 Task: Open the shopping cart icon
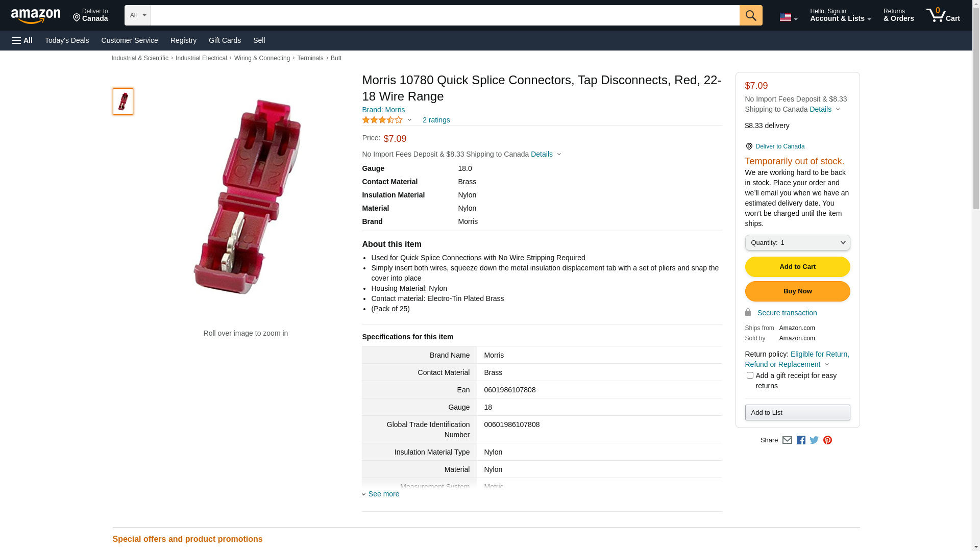943,15
